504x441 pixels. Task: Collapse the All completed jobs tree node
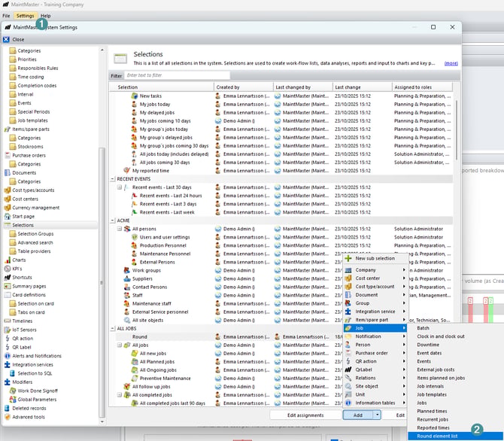tap(120, 394)
